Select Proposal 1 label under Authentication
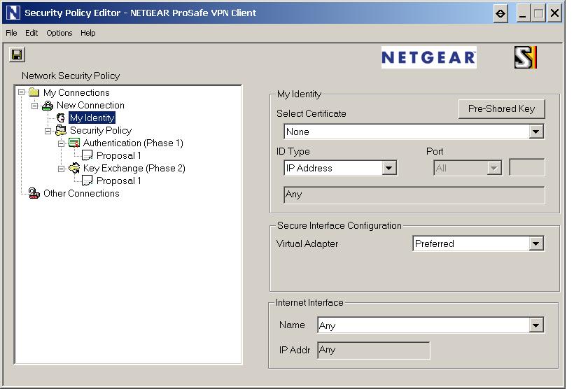 tap(119, 155)
